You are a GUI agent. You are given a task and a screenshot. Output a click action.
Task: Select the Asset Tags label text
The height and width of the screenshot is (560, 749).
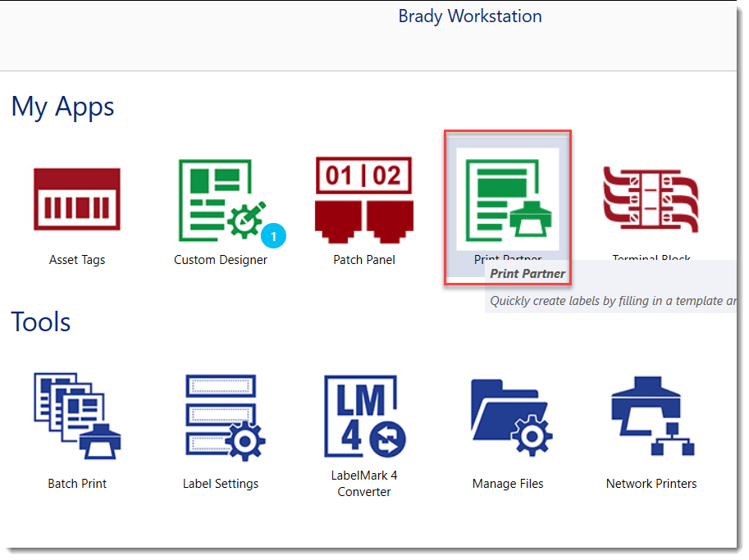pyautogui.click(x=76, y=259)
